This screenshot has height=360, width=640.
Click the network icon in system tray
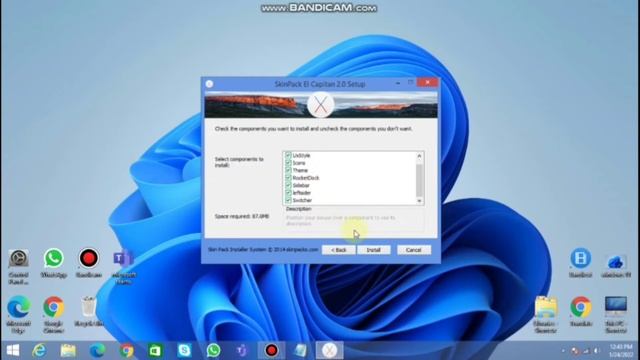[x=587, y=351]
